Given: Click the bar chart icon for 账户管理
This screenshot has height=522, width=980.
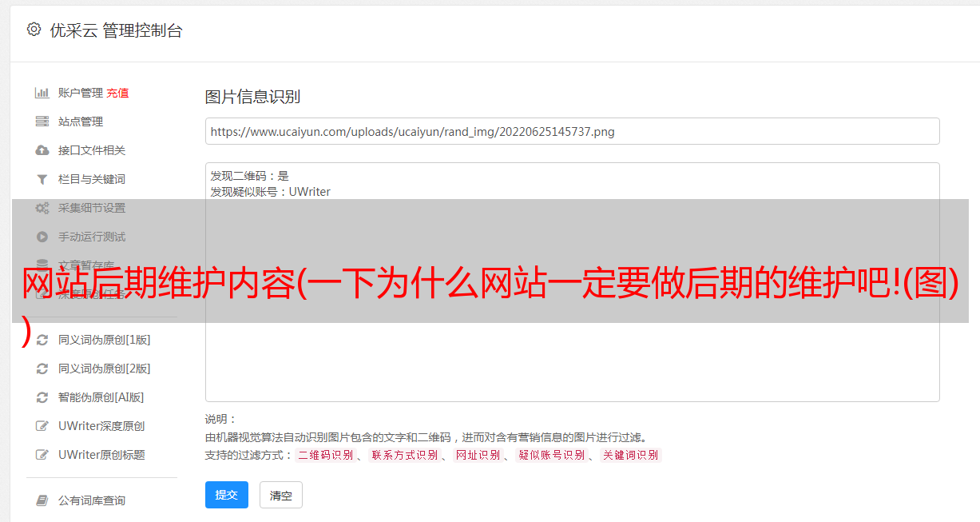Looking at the screenshot, I should click(42, 93).
